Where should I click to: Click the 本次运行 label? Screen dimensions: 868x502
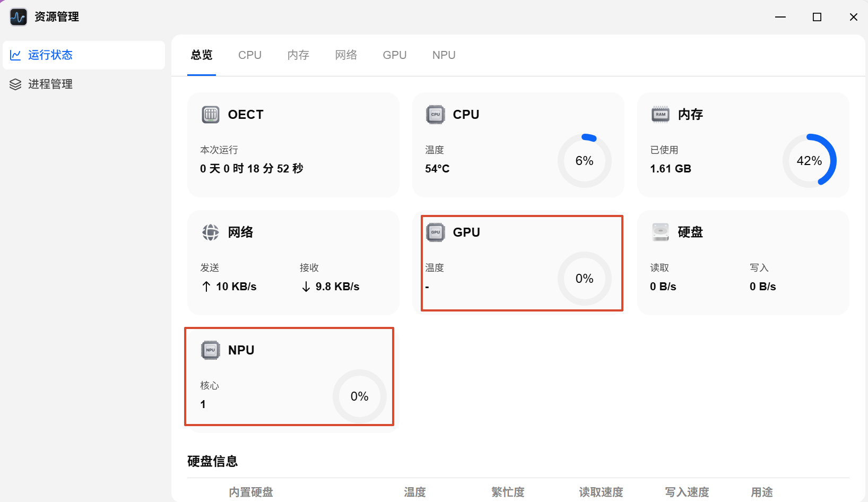click(x=219, y=150)
